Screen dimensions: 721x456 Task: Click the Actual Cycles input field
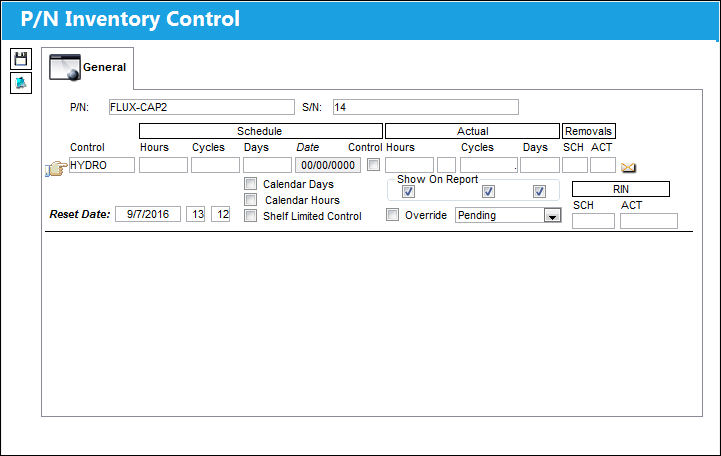coord(489,165)
